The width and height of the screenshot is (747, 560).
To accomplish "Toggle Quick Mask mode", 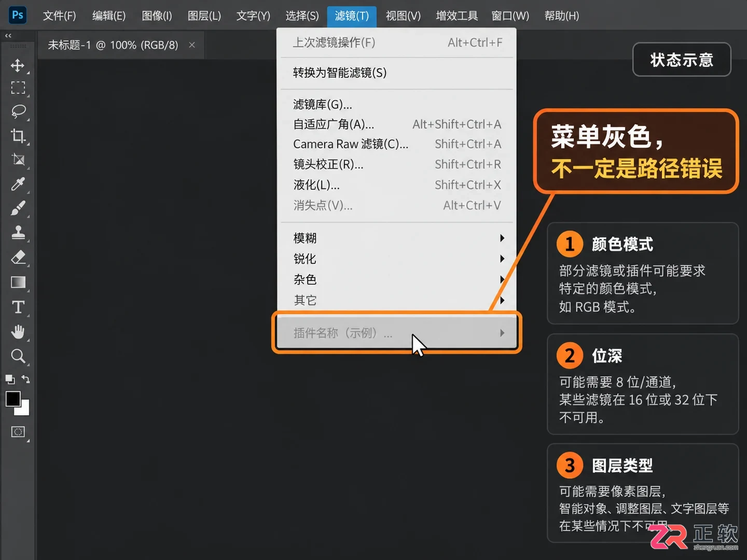I will point(18,432).
